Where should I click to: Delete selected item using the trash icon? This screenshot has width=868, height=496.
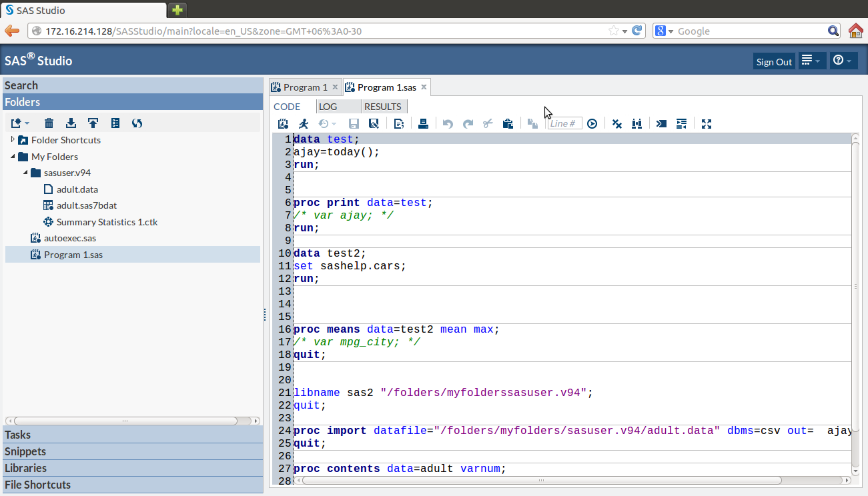coord(49,123)
